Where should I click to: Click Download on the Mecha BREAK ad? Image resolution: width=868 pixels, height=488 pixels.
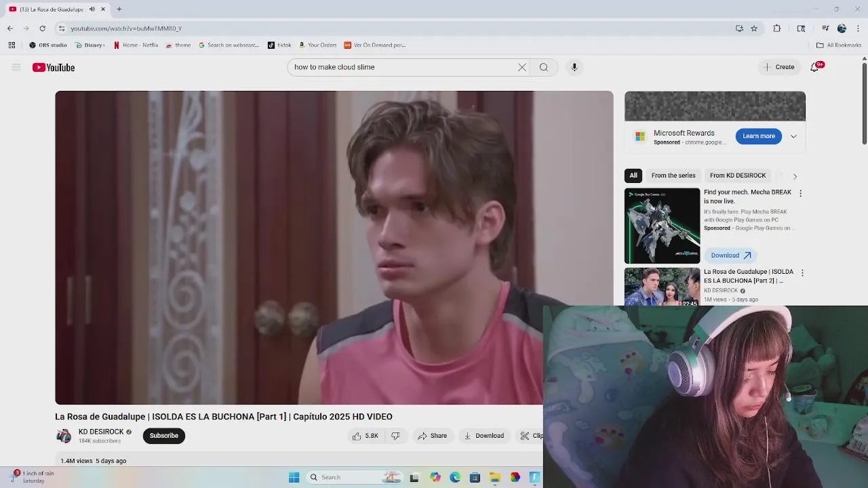730,256
